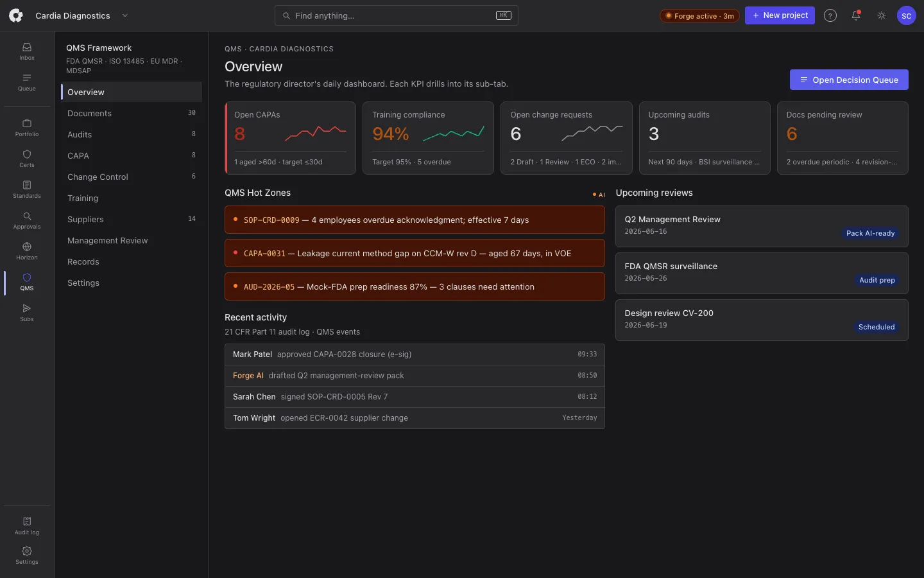The width and height of the screenshot is (924, 578).
Task: Open Queue in the sidebar
Action: [x=27, y=82]
